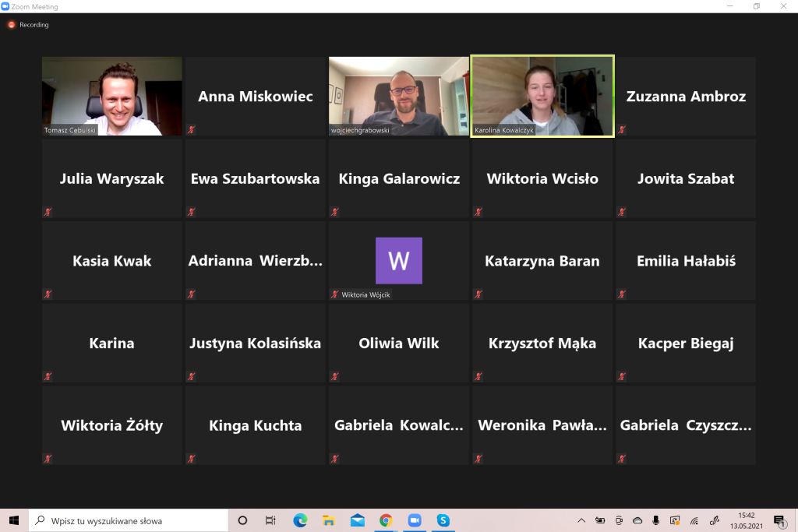Open File Explorer from the taskbar
Screen dimensions: 798x532
[329, 520]
